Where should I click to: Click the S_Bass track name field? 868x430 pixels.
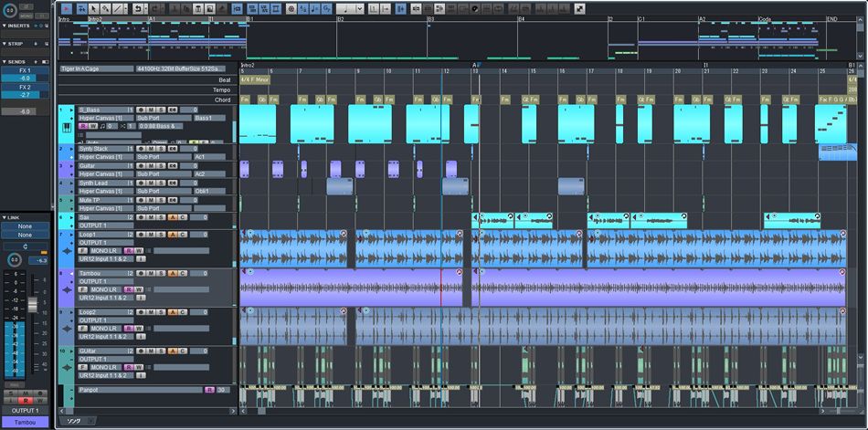(106, 110)
